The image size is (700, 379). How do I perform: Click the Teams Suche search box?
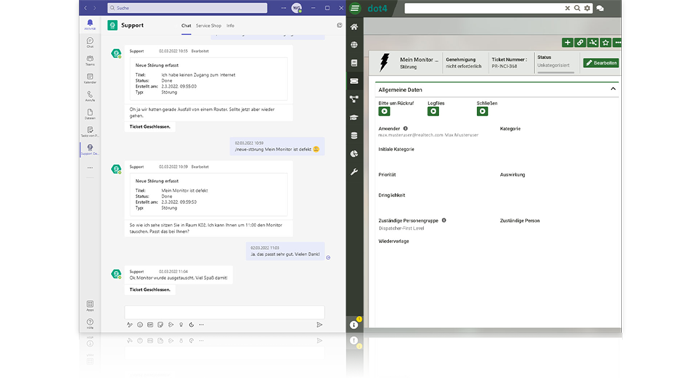pyautogui.click(x=187, y=8)
